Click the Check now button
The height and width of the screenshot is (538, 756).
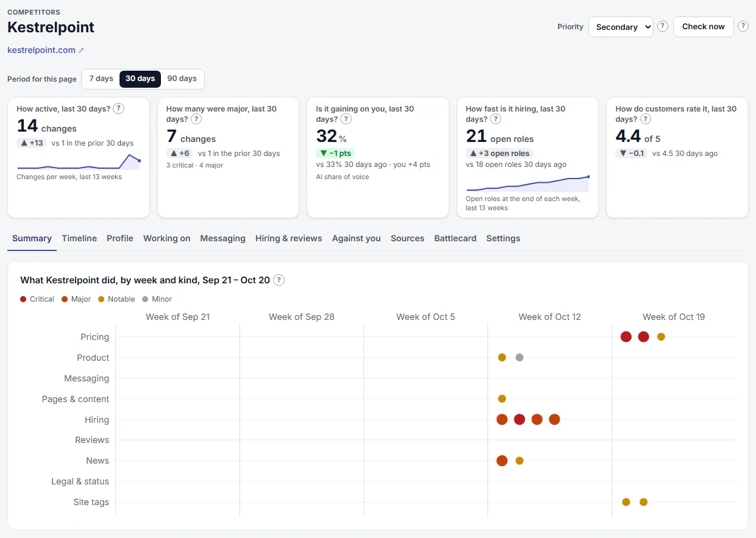[x=704, y=27]
